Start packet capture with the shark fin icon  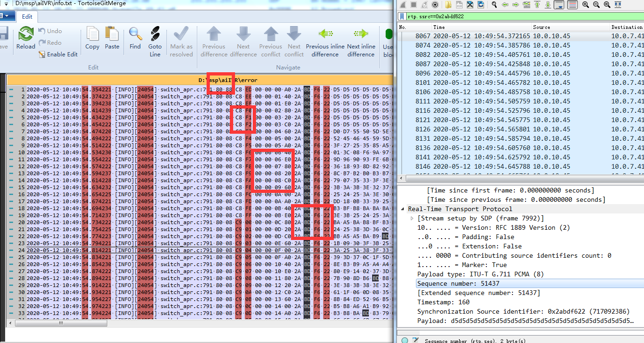pyautogui.click(x=402, y=4)
